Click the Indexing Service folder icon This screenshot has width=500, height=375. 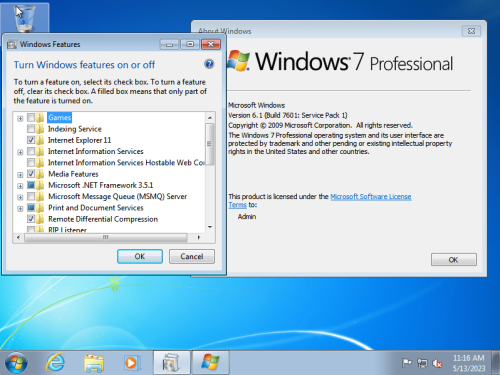tap(40, 129)
